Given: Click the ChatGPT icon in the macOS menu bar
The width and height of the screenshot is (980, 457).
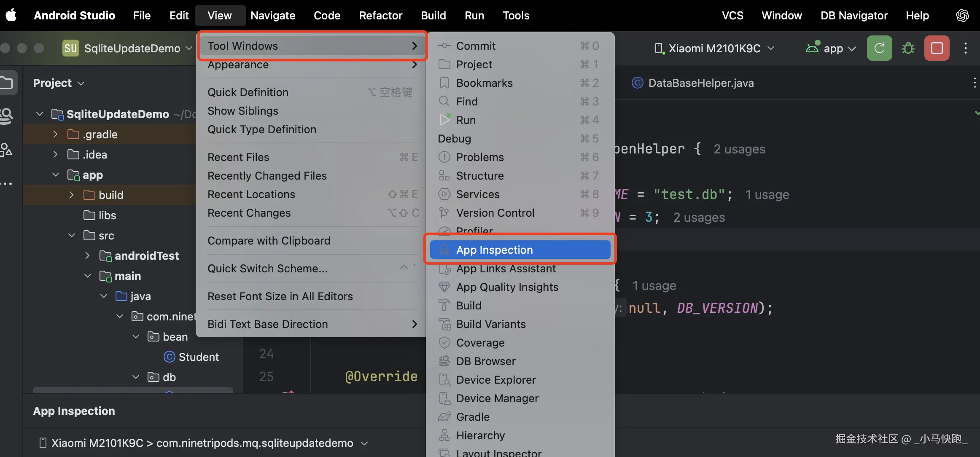Looking at the screenshot, I should pos(962,16).
